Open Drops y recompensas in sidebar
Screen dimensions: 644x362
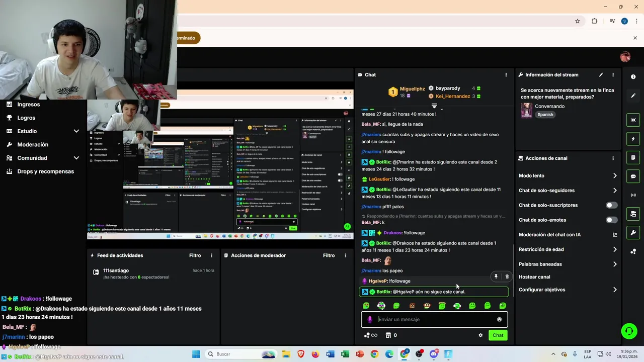click(45, 171)
